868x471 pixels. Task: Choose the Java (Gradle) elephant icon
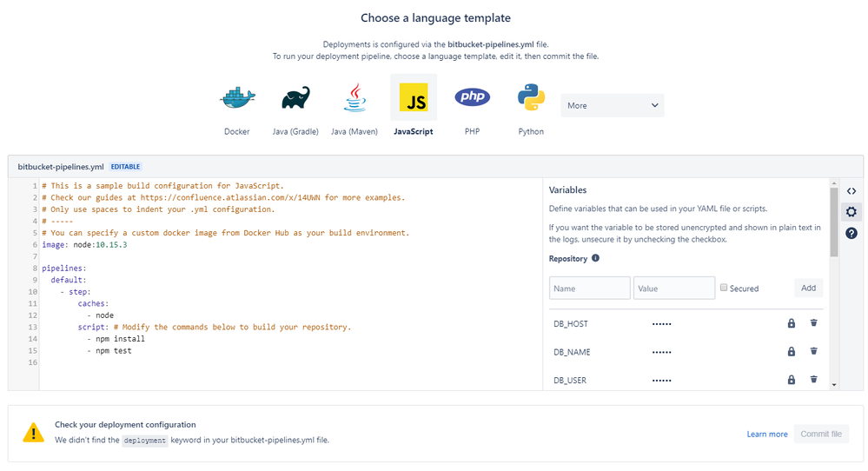pos(295,98)
